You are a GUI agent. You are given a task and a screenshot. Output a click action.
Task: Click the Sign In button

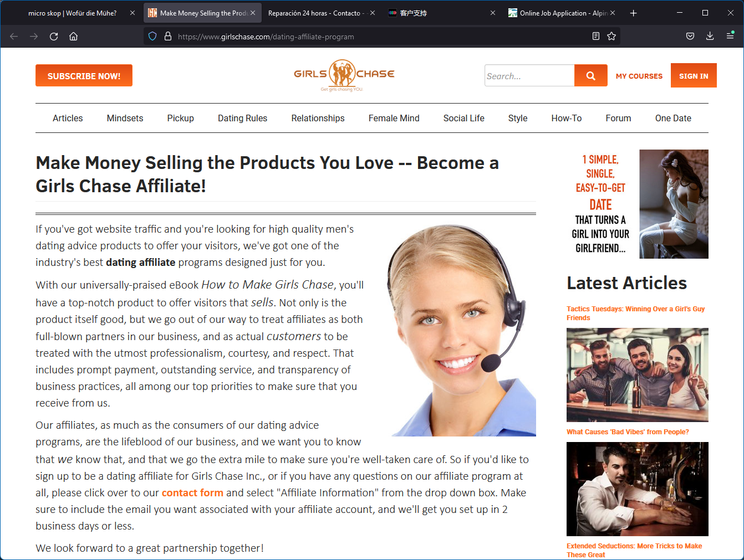point(694,76)
